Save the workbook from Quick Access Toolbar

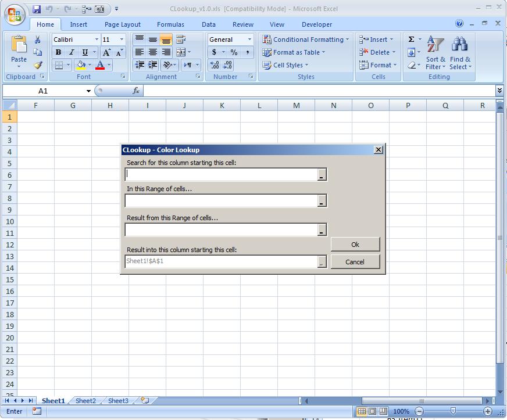pyautogui.click(x=37, y=9)
